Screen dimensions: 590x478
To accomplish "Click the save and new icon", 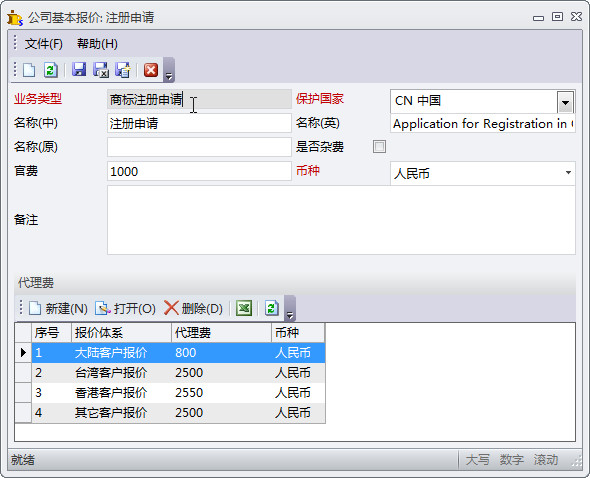I will tap(122, 70).
